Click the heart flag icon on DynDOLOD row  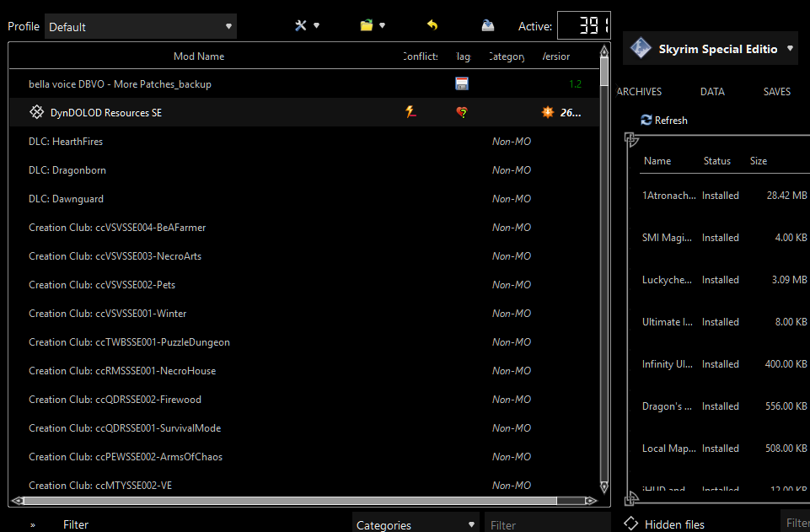pyautogui.click(x=462, y=112)
